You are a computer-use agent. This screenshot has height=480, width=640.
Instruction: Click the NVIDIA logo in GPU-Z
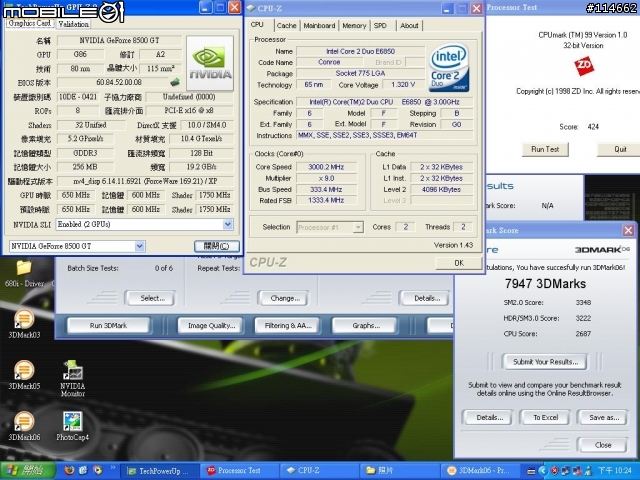tap(210, 63)
